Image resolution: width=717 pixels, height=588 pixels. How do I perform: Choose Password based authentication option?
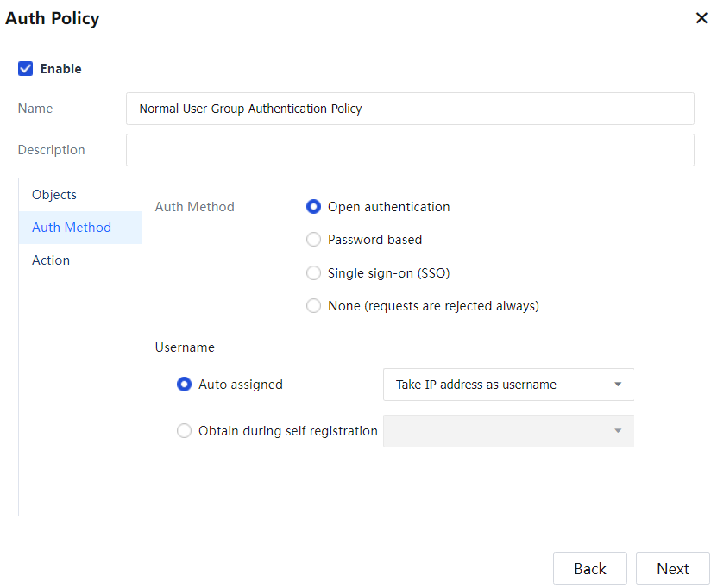[x=314, y=240]
